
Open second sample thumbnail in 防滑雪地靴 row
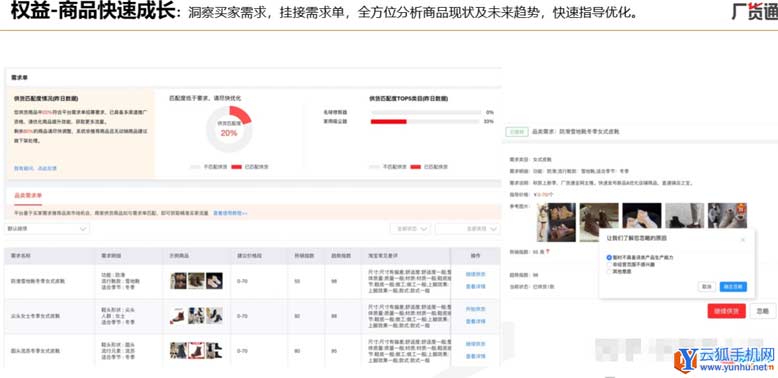tap(196, 281)
